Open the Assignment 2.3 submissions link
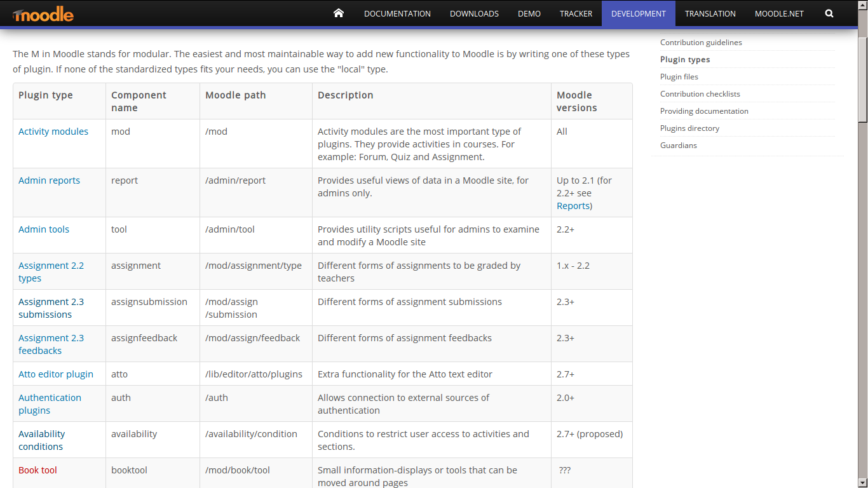868x488 pixels. click(x=51, y=308)
